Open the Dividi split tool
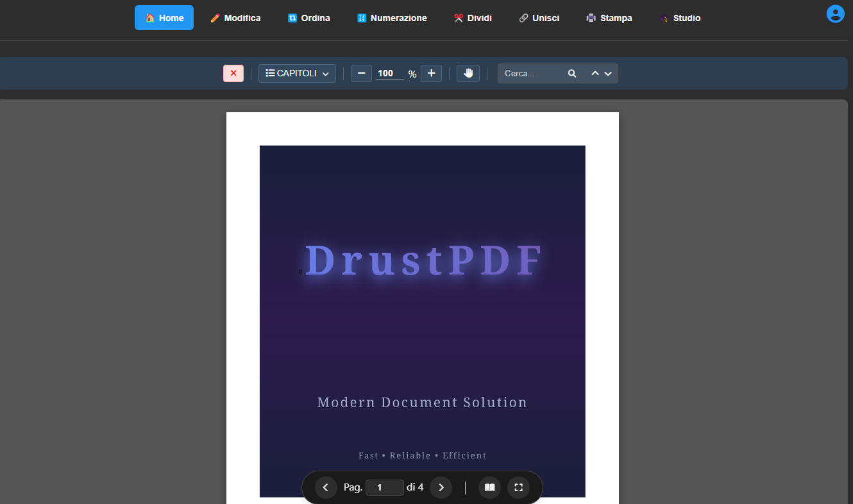Image resolution: width=853 pixels, height=504 pixels. tap(473, 18)
